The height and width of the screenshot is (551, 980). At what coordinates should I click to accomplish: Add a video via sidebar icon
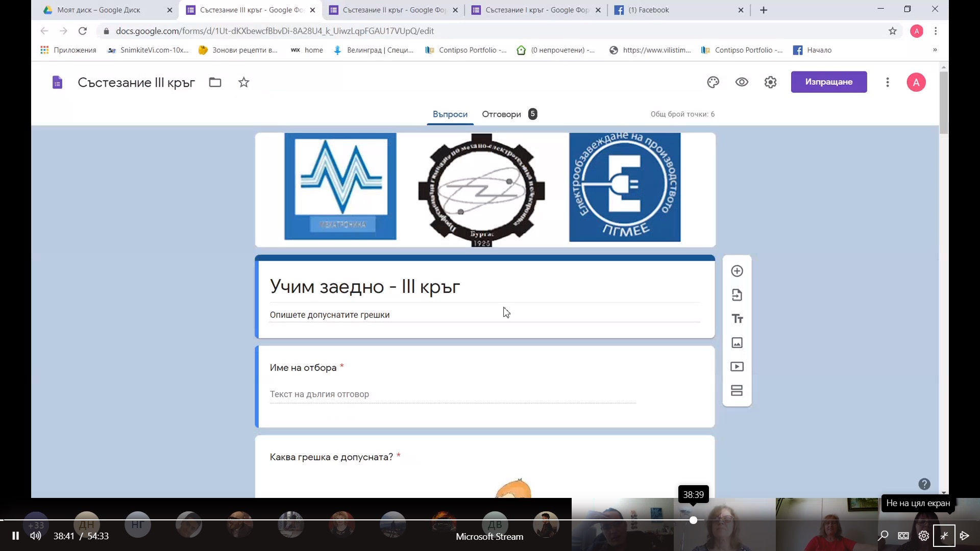point(737,367)
